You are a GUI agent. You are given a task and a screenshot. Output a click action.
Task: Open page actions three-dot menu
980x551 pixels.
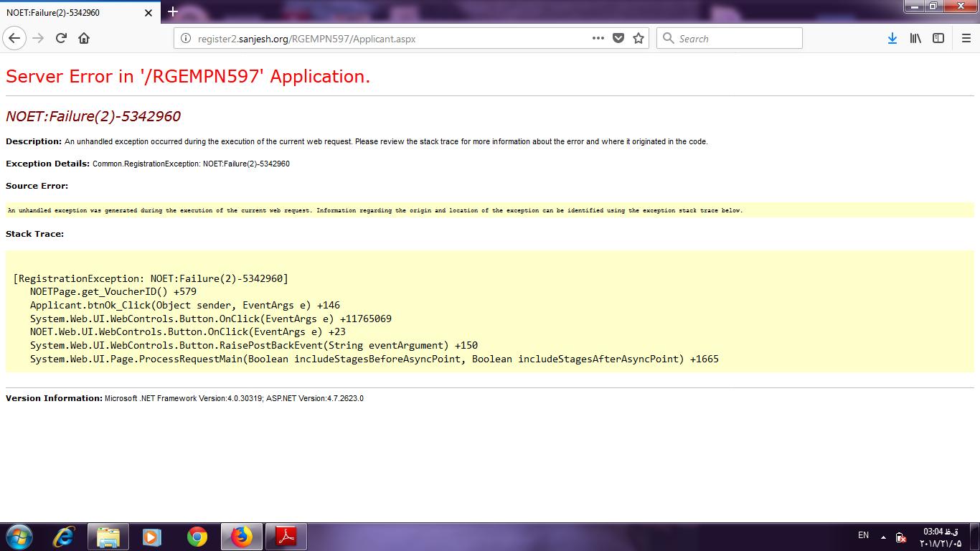click(598, 38)
